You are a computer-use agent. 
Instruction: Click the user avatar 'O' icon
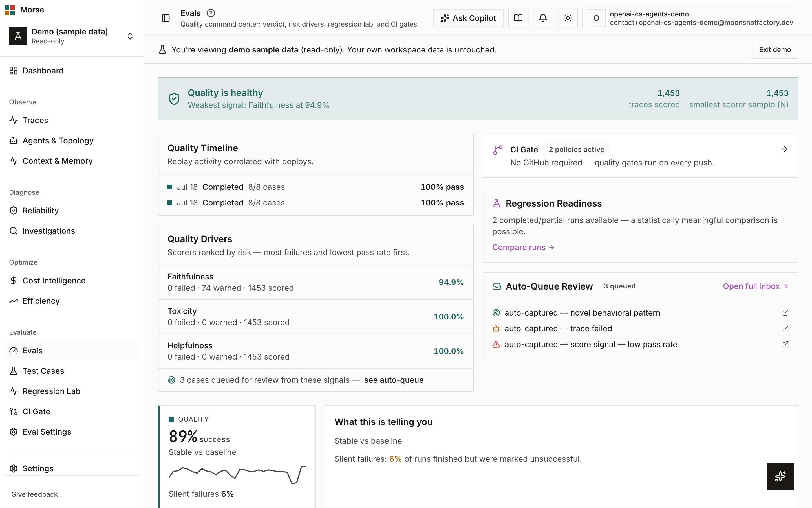coord(596,18)
